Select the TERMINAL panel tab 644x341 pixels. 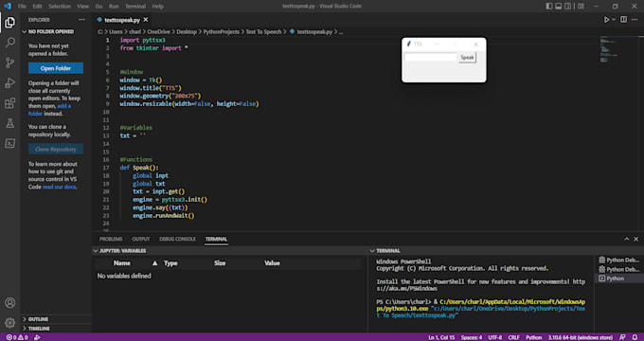point(217,239)
